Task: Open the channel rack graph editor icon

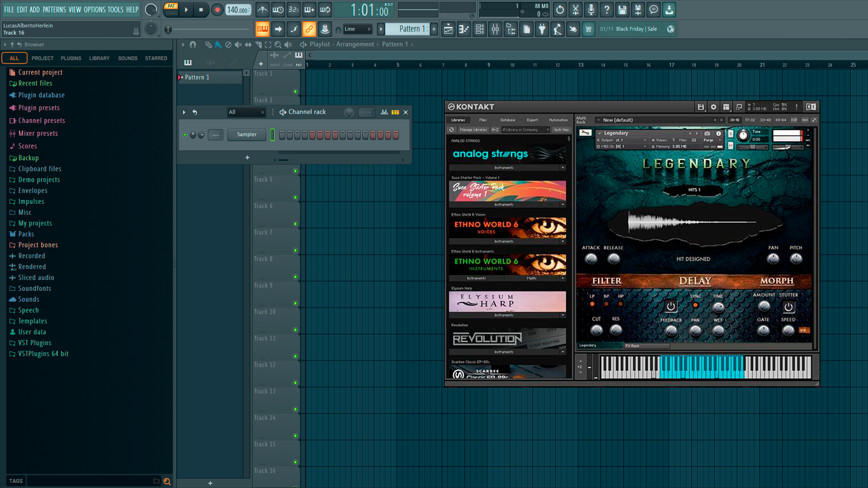Action: click(384, 112)
